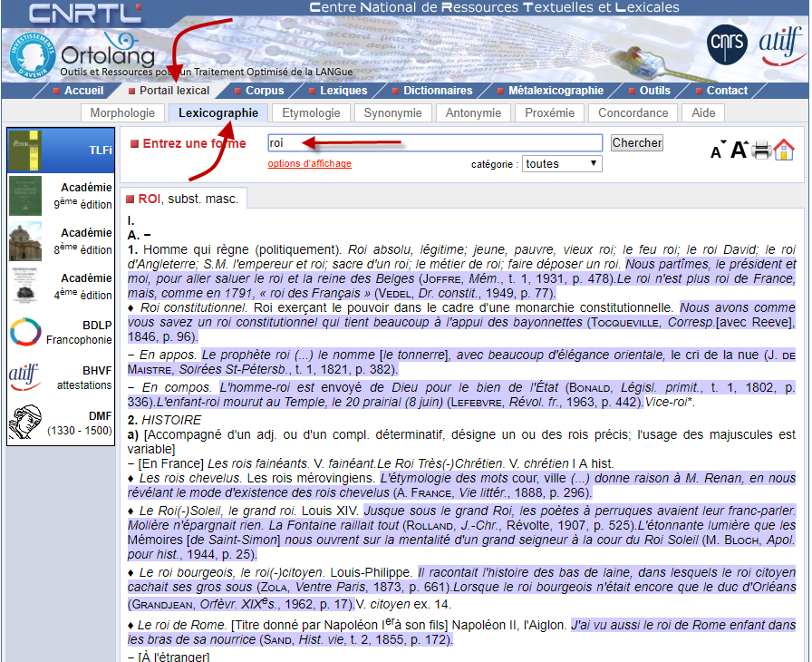Select the BDLP Francophonie dictionary
The image size is (812, 662).
tap(61, 331)
